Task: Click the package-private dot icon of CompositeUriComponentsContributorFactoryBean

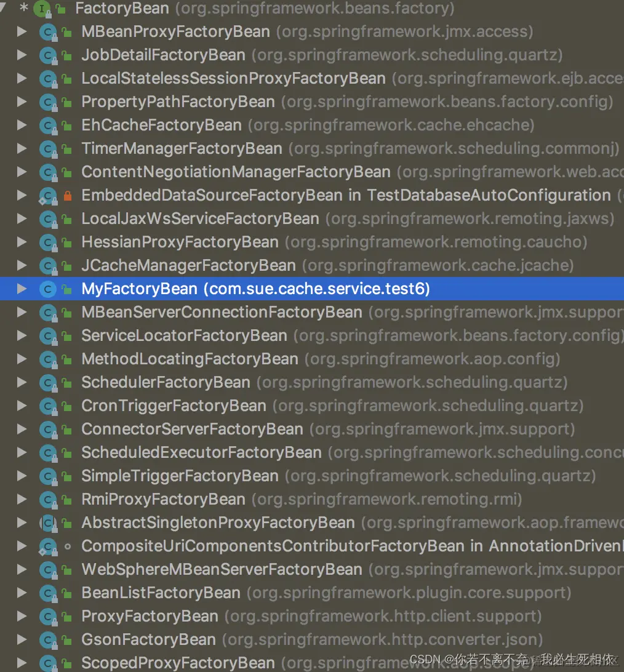Action: point(67,546)
